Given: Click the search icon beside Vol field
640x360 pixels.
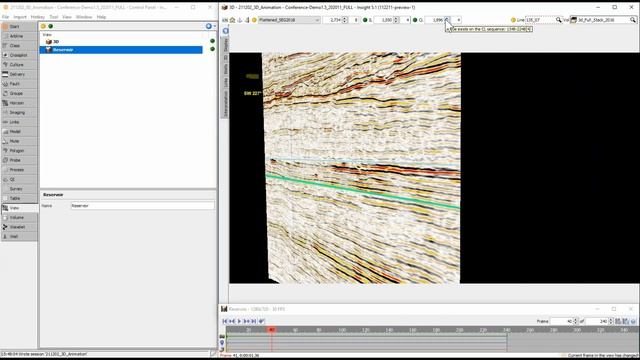Looking at the screenshot, I should 633,20.
